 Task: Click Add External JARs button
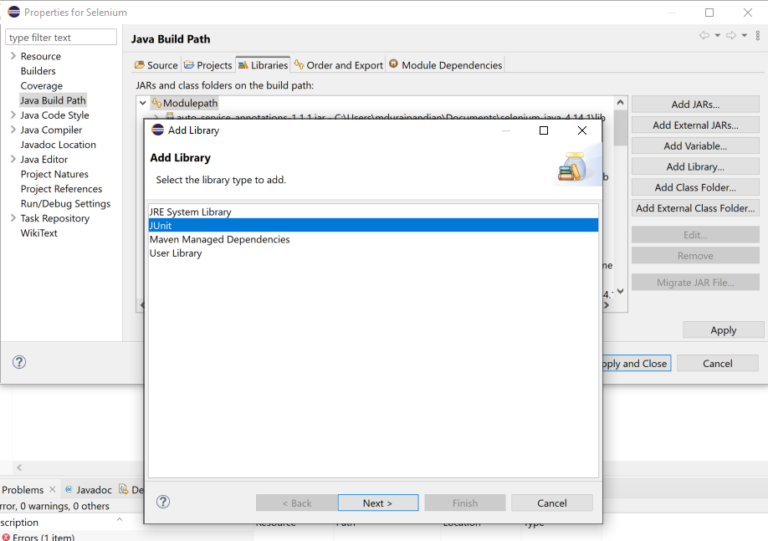click(x=695, y=125)
